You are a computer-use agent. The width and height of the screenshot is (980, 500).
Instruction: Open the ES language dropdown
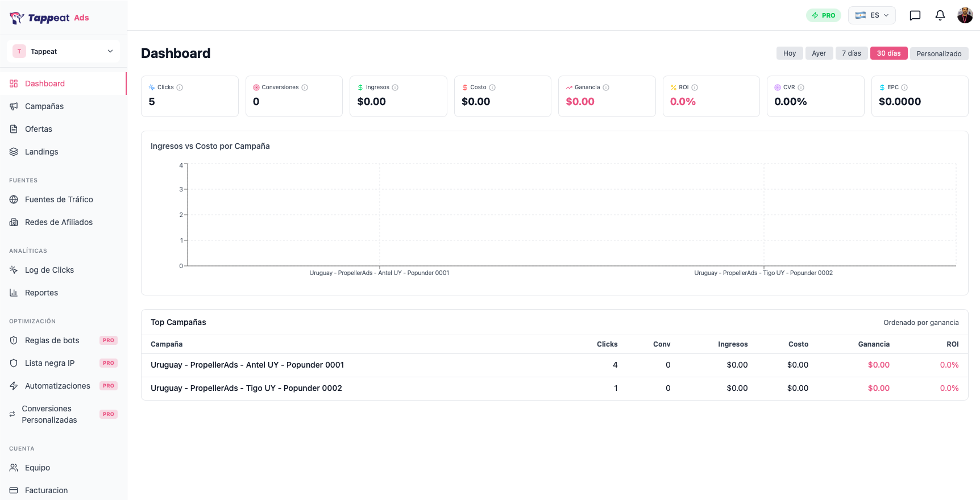pos(871,15)
